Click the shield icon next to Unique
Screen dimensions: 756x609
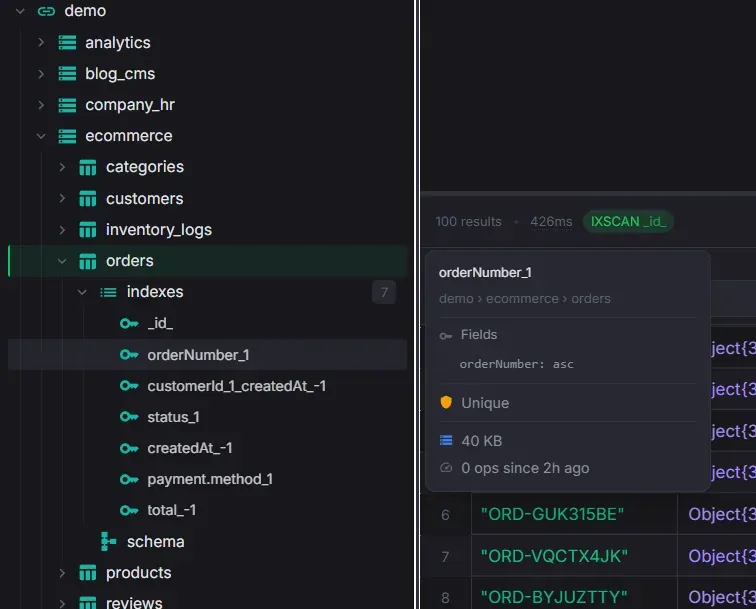click(446, 402)
